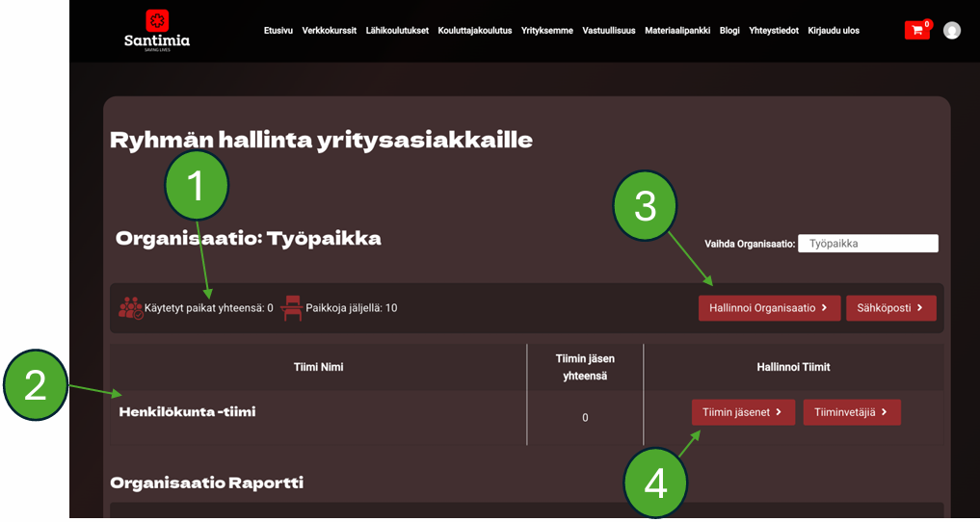
Task: Navigate to the Yrityksemme page
Action: [x=547, y=31]
